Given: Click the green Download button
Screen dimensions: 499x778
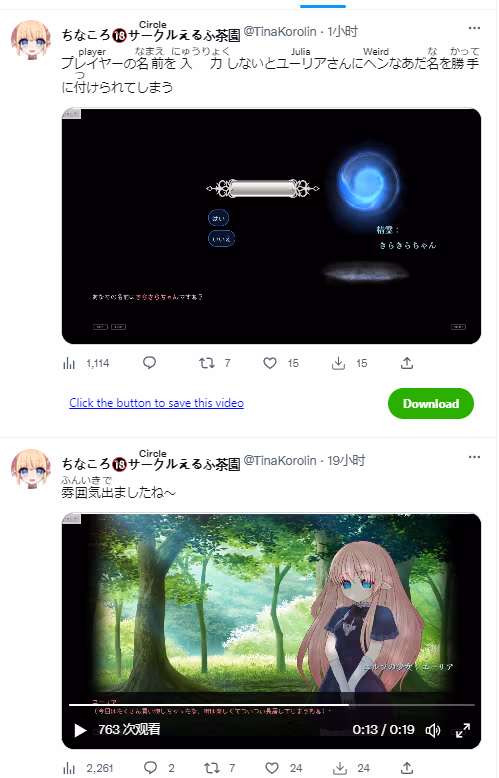Looking at the screenshot, I should pyautogui.click(x=431, y=403).
